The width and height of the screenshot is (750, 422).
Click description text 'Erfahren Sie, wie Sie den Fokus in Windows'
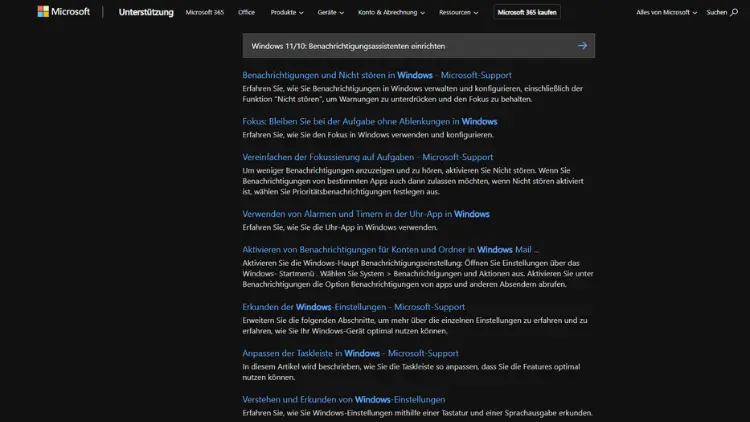368,135
